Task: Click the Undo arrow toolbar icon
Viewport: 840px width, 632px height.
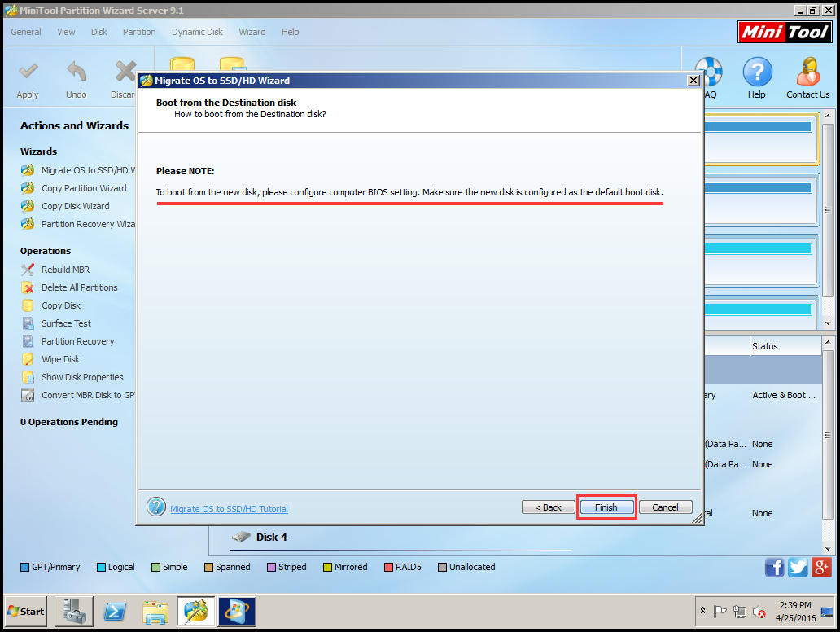Action: pyautogui.click(x=76, y=72)
